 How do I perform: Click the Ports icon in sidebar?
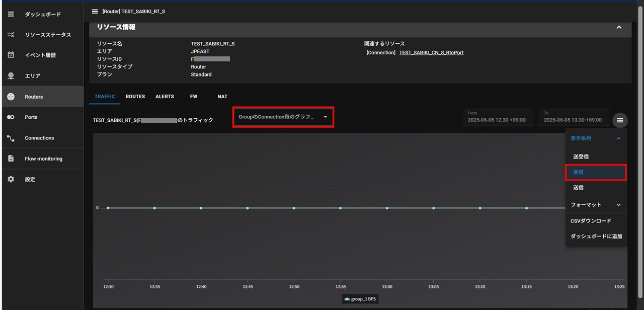(x=11, y=117)
